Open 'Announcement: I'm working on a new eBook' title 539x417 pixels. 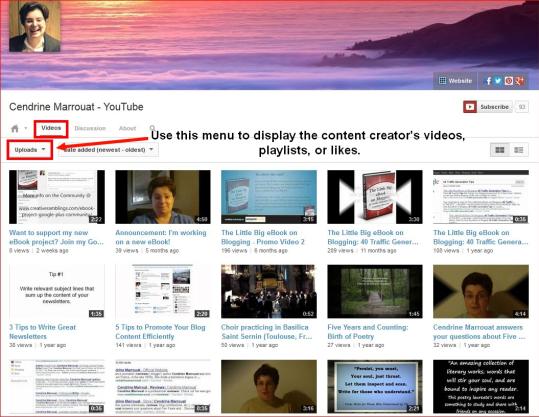click(x=161, y=237)
